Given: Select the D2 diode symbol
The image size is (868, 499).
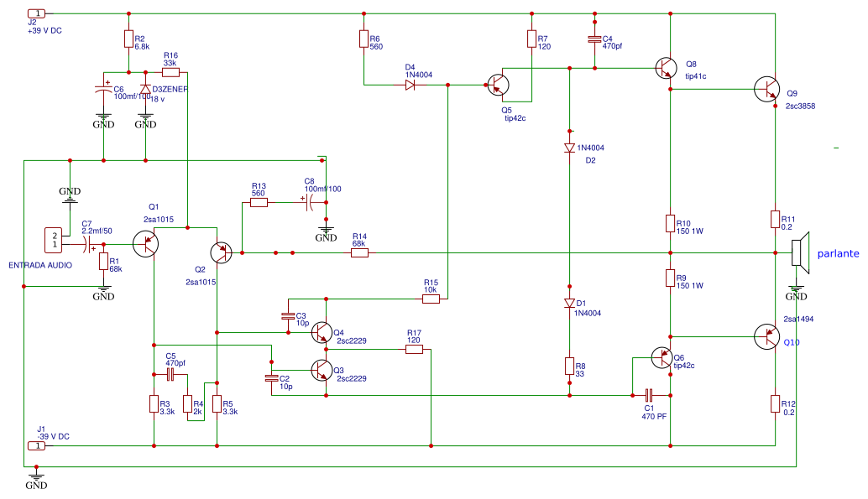Looking at the screenshot, I should (570, 148).
